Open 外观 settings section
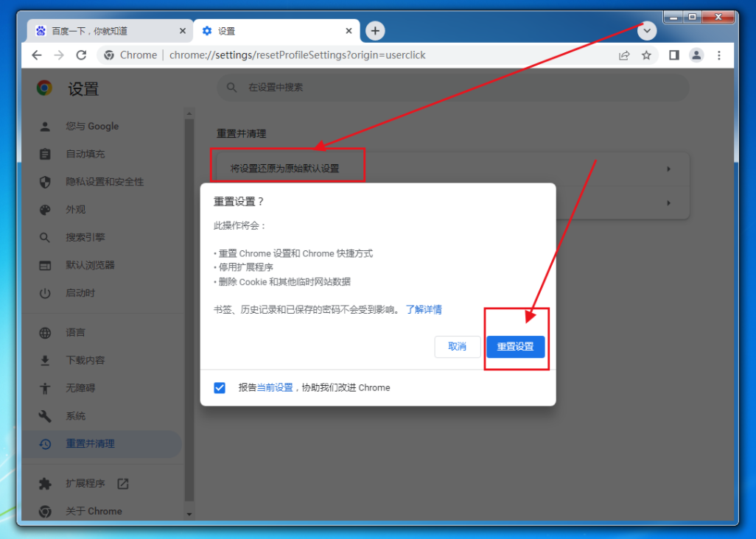The width and height of the screenshot is (756, 539). click(x=102, y=210)
